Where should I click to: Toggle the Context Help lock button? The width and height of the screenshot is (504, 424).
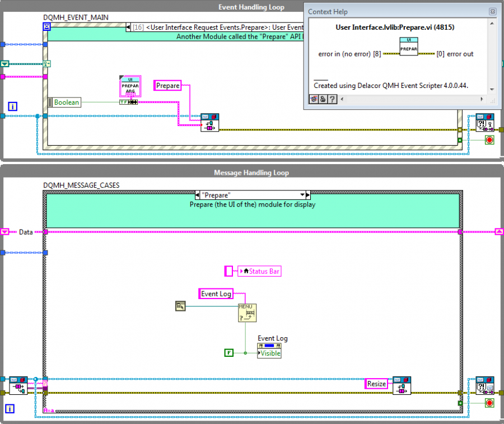tap(323, 99)
